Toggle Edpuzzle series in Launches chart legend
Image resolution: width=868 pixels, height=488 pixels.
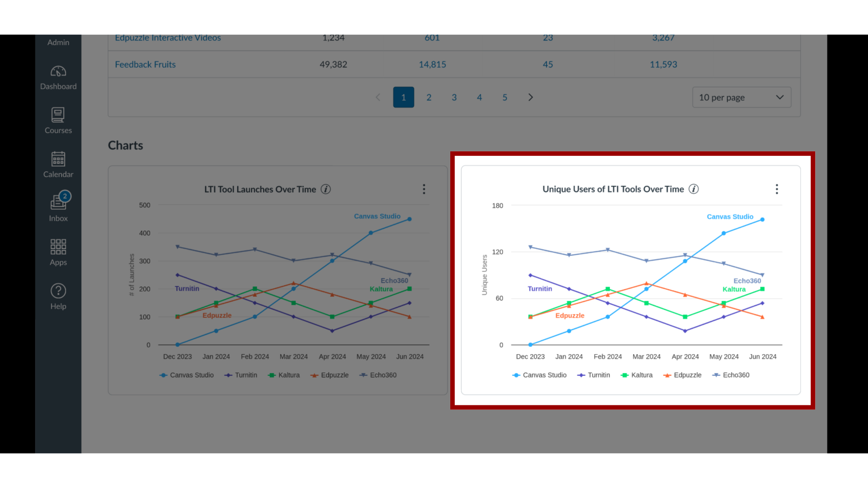(330, 375)
